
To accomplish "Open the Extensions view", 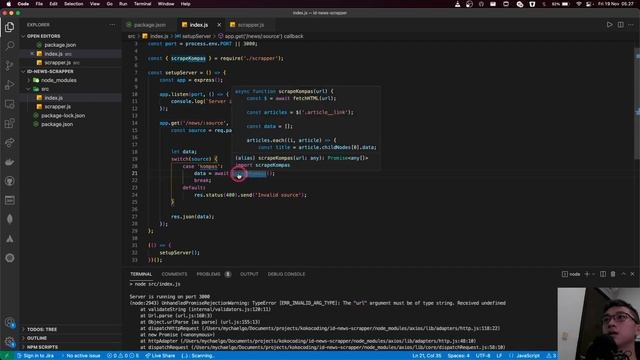I will tap(9, 123).
